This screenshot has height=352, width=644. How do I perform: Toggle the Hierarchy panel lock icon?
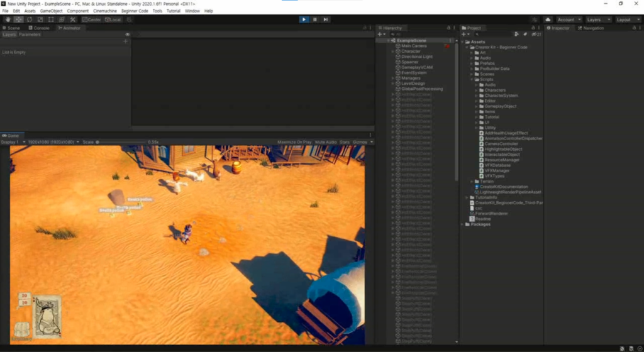pyautogui.click(x=448, y=28)
